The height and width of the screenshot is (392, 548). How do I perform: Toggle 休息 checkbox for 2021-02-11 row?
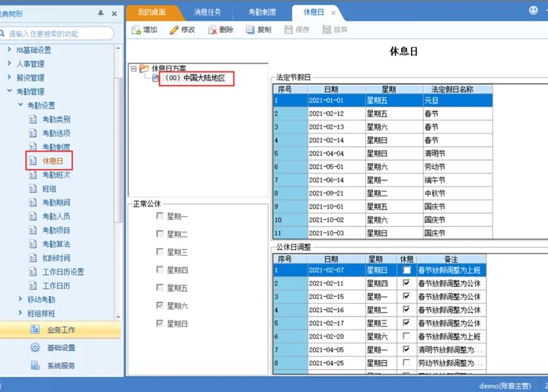pos(406,282)
